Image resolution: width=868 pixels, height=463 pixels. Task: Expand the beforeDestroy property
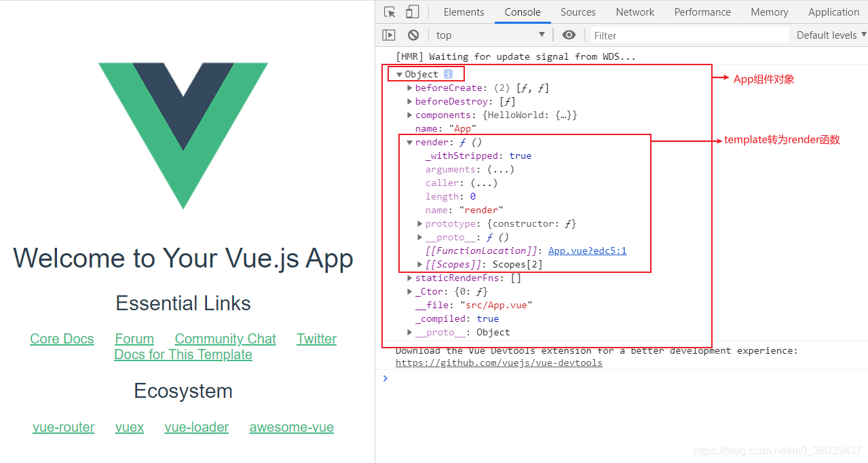[x=410, y=102]
